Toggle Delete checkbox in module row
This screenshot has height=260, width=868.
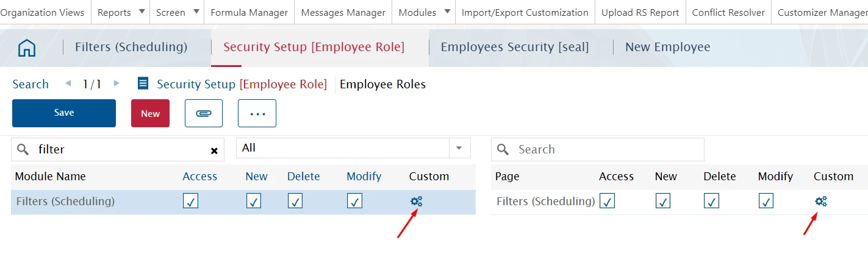(296, 202)
